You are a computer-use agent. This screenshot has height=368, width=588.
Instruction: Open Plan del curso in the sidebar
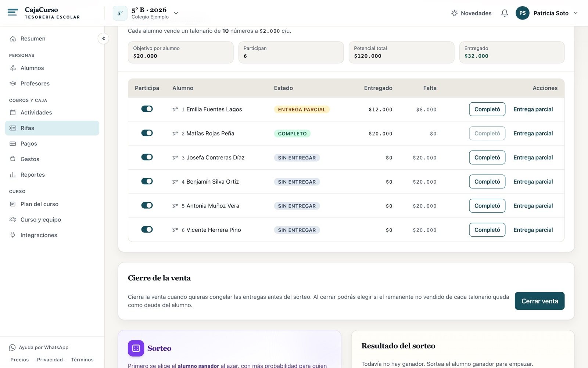(52, 204)
